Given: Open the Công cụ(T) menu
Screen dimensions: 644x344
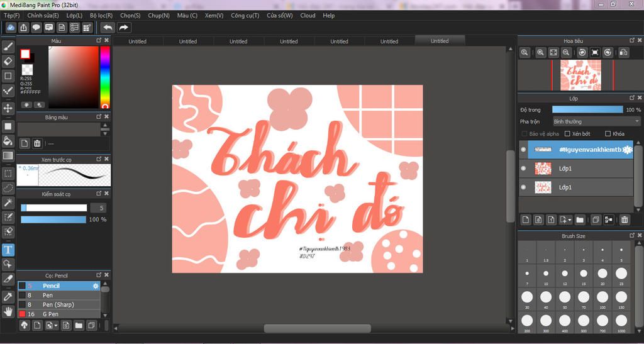Looking at the screenshot, I should 245,15.
